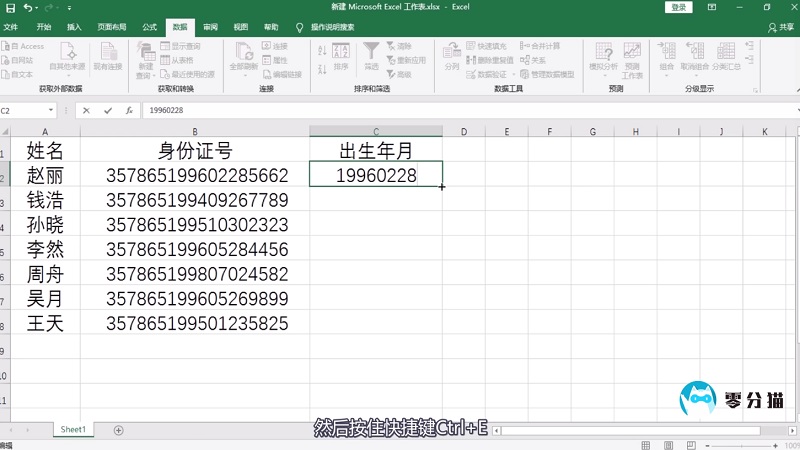
Task: Confirm entry with formula bar checkmark
Action: [x=108, y=111]
